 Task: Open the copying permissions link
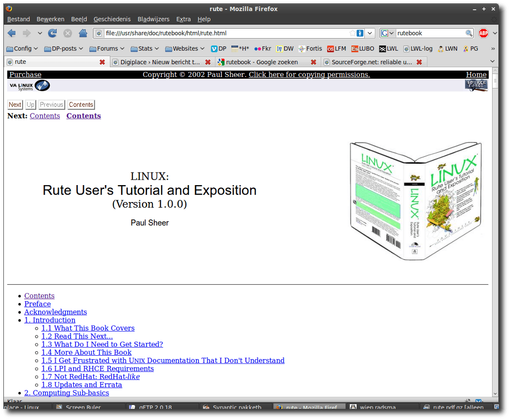pyautogui.click(x=309, y=75)
